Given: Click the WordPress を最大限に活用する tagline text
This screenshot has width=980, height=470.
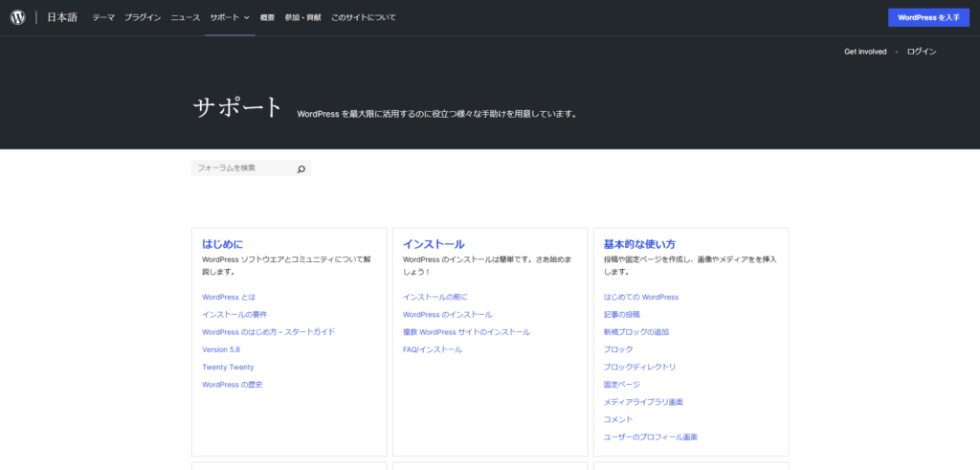Looking at the screenshot, I should click(436, 114).
